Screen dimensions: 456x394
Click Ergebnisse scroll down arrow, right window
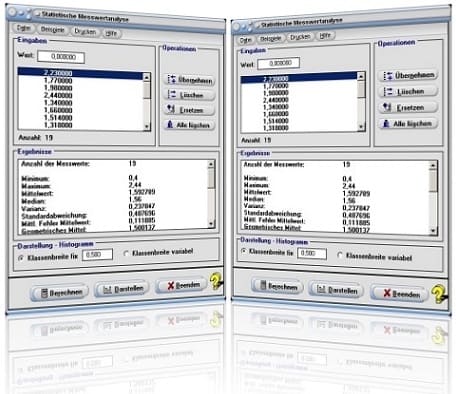(x=433, y=230)
